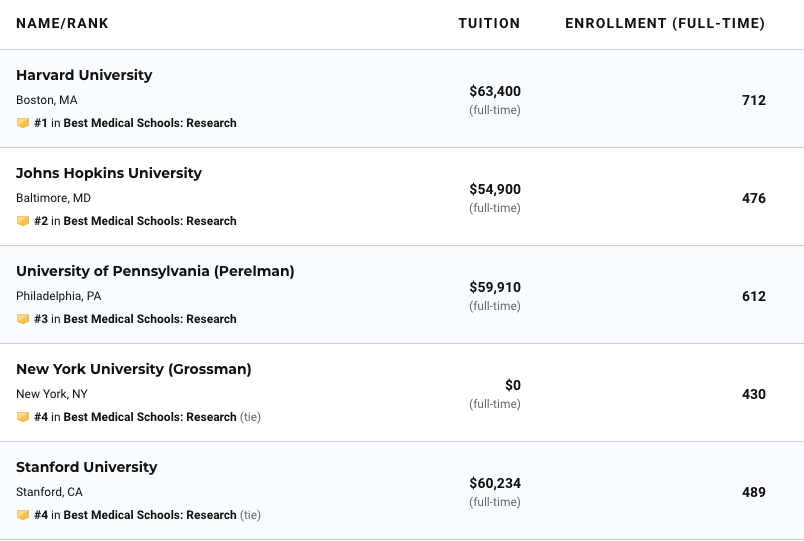Image resolution: width=804 pixels, height=541 pixels.
Task: Open the Harvard University school link
Action: point(84,75)
